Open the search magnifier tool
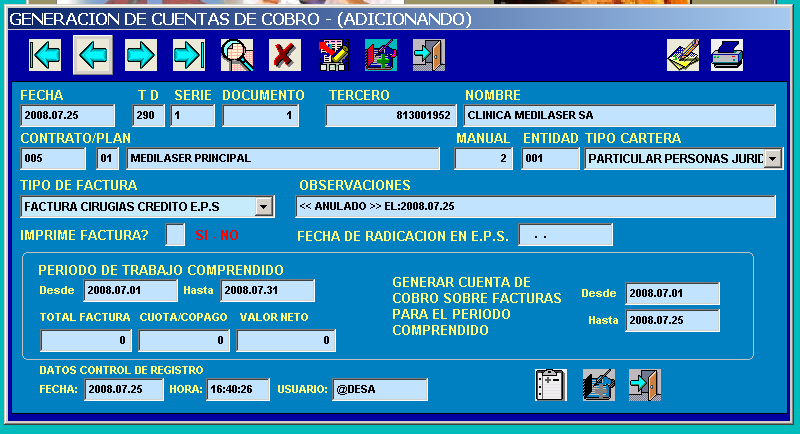 pyautogui.click(x=237, y=55)
